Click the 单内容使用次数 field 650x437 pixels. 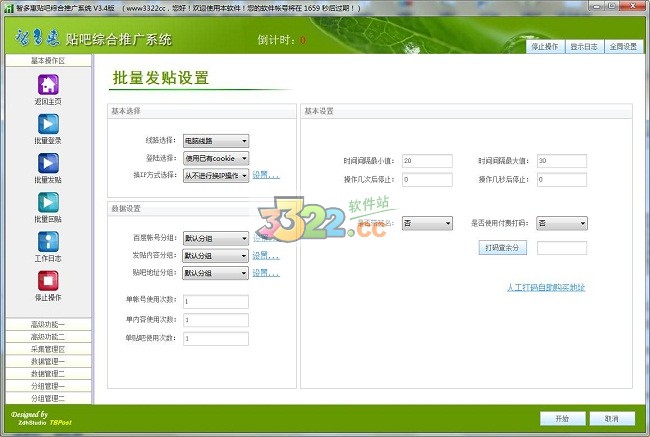pyautogui.click(x=216, y=320)
